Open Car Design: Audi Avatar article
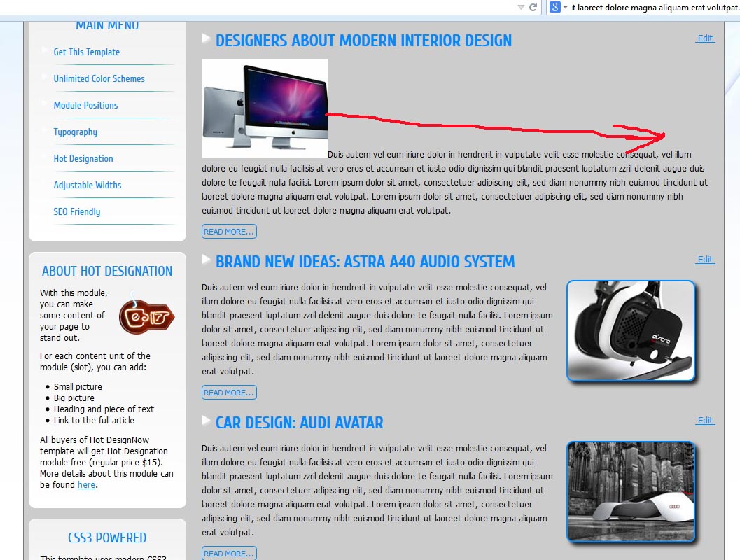This screenshot has width=740, height=560. (299, 423)
